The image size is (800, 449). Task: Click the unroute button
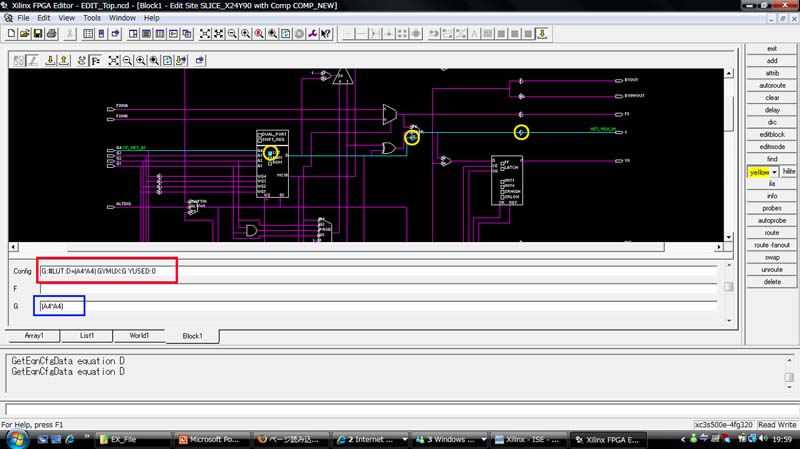coord(771,269)
